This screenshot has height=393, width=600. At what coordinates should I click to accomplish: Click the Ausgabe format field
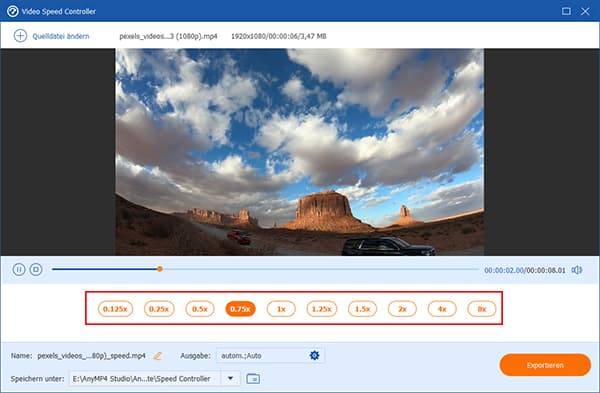[271, 355]
